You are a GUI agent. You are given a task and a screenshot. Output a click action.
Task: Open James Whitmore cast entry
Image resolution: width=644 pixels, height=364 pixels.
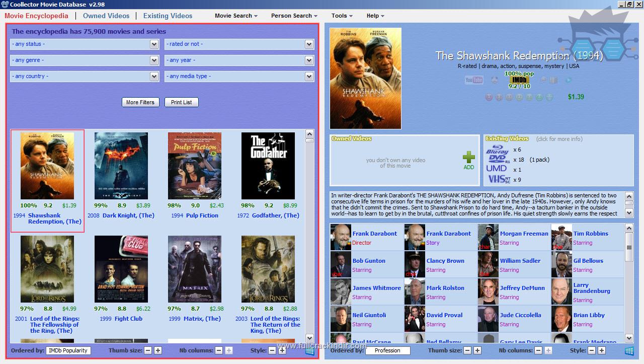coord(366,292)
